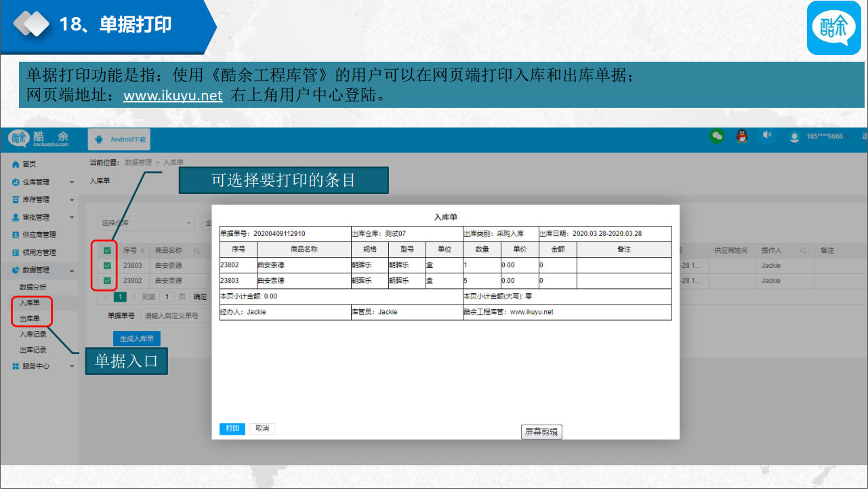The image size is (868, 489).
Task: Collapse the 数据管理 sidebar menu
Action: (x=43, y=270)
